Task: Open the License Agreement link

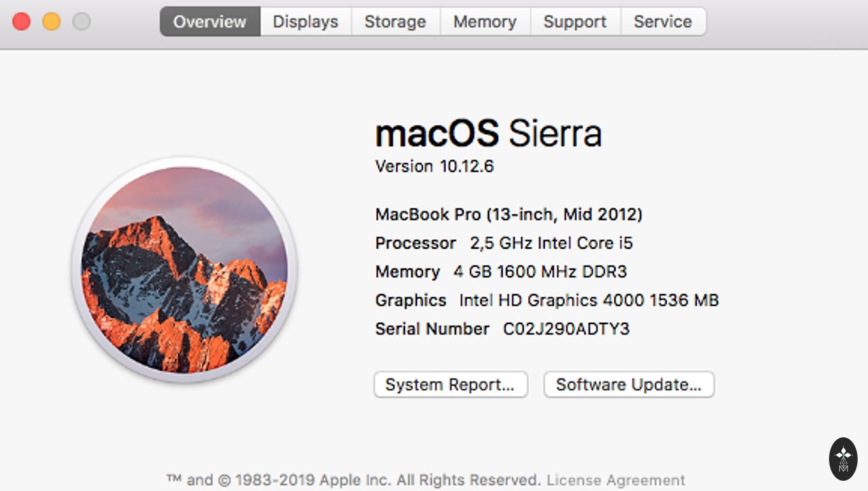Action: (616, 480)
